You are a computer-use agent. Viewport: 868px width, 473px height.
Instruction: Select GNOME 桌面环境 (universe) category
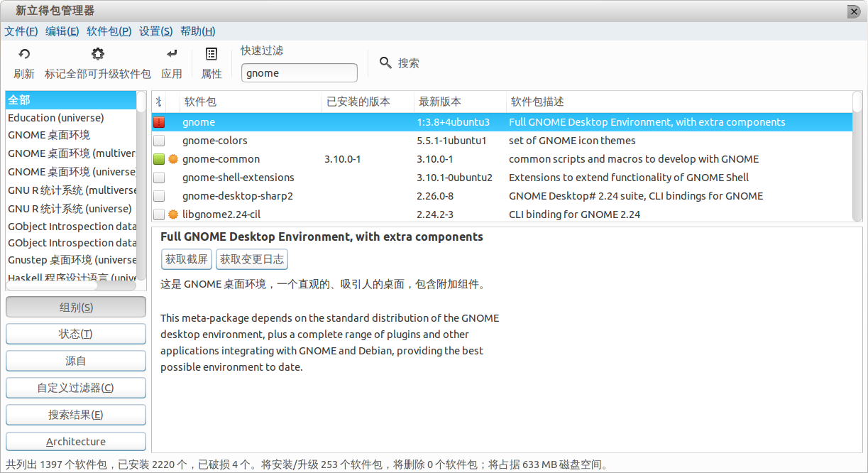[x=70, y=172]
